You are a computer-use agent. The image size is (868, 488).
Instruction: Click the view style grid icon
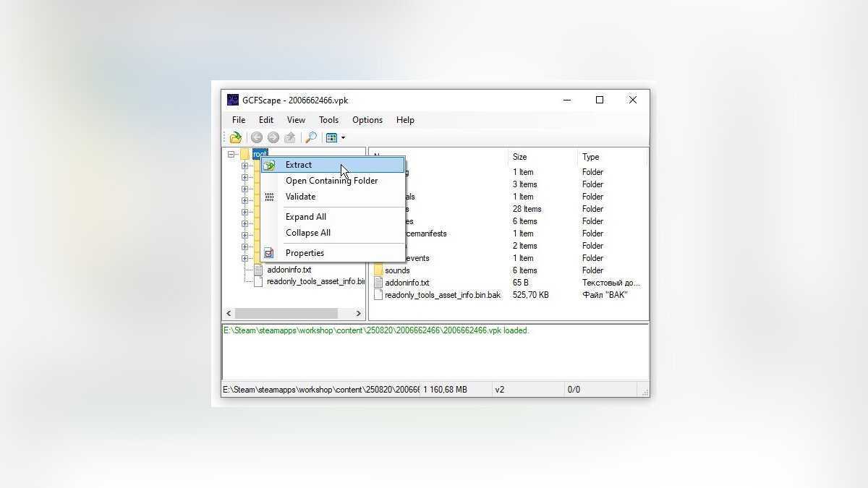pos(331,137)
